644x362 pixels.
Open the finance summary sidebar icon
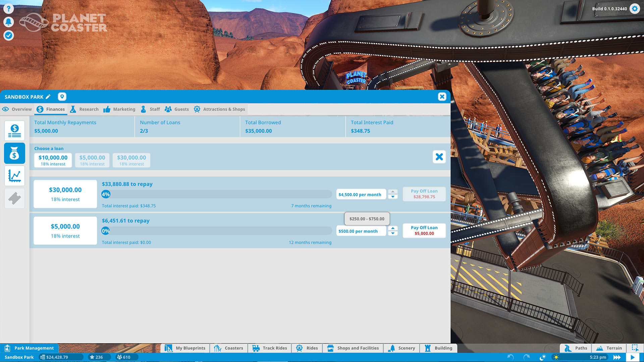[14, 131]
